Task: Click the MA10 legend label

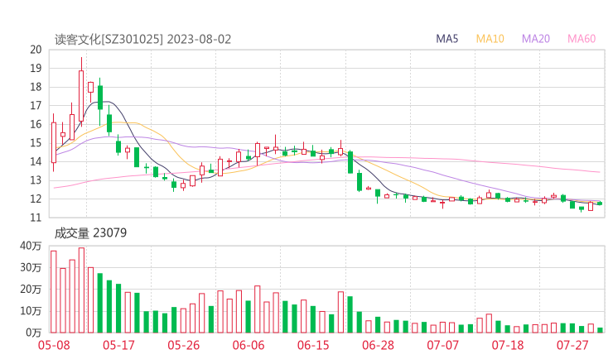Action: tap(490, 39)
